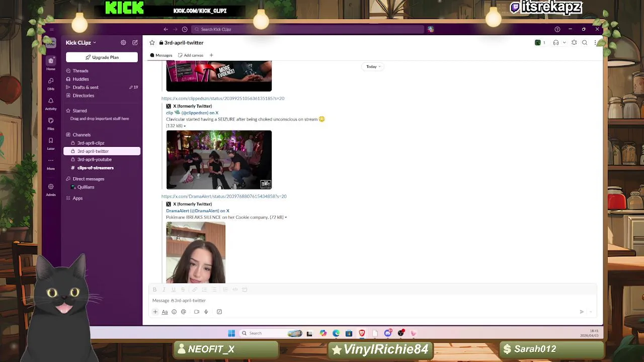The image size is (644, 362).
Task: Click the Search Kick CLipz field
Action: point(307,29)
